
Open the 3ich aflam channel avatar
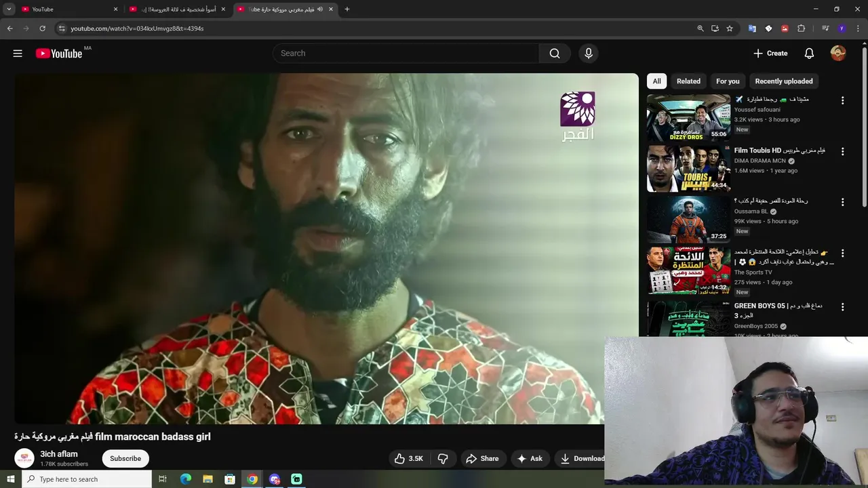24,459
